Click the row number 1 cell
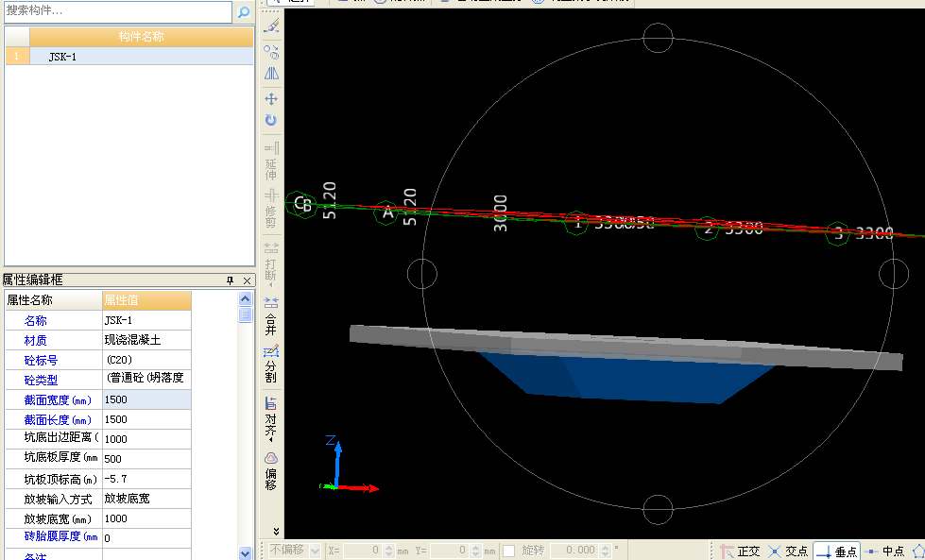 [17, 57]
